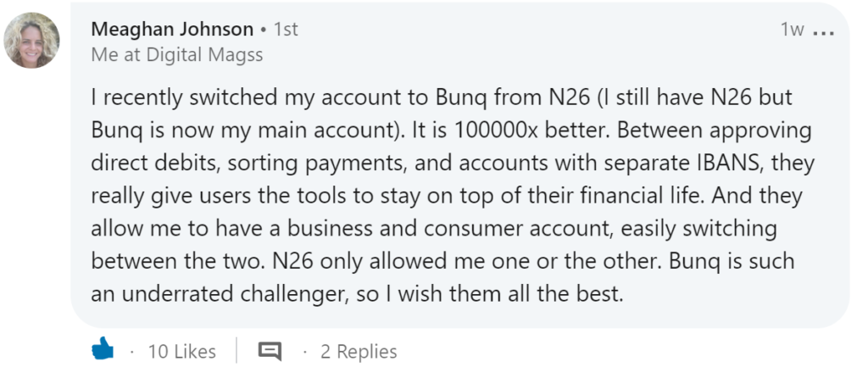Like the comment with the thumbs-up icon
Viewport: 868px width, 372px height.
click(103, 349)
